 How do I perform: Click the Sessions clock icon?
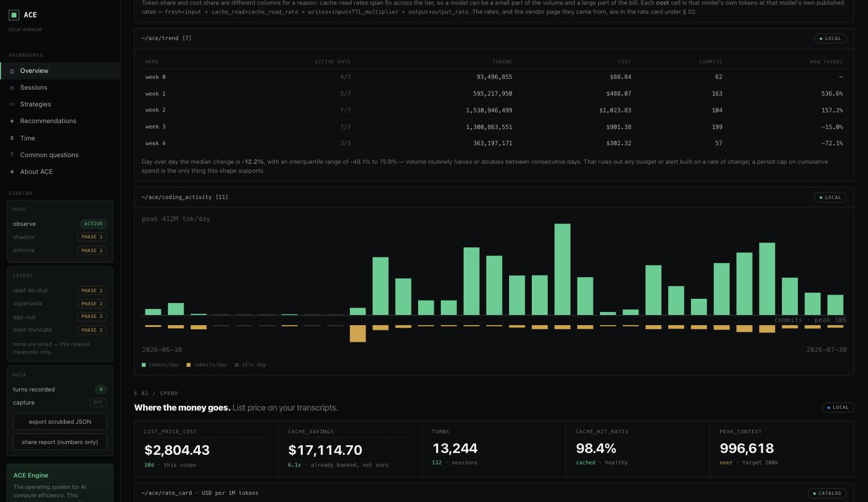pos(12,88)
